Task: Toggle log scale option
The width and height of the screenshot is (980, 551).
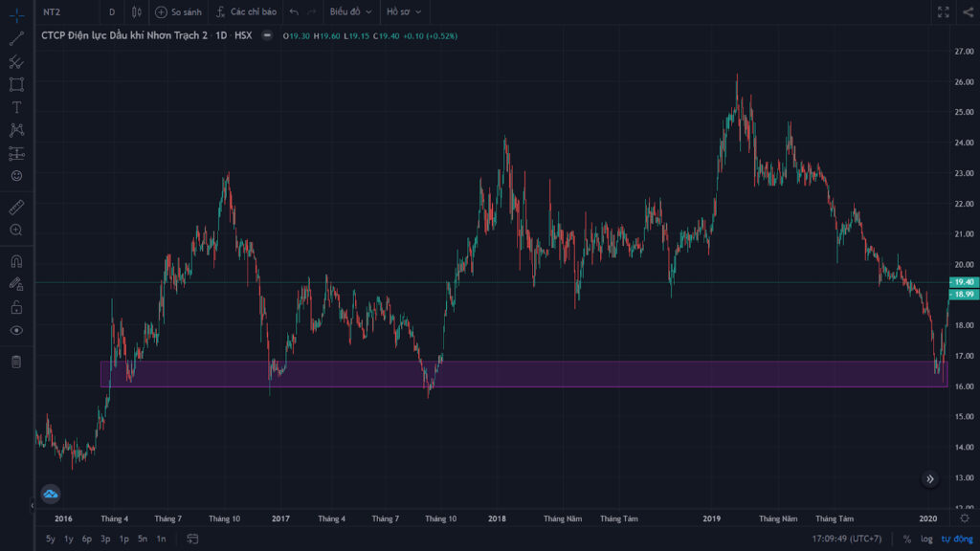Action: pyautogui.click(x=926, y=539)
